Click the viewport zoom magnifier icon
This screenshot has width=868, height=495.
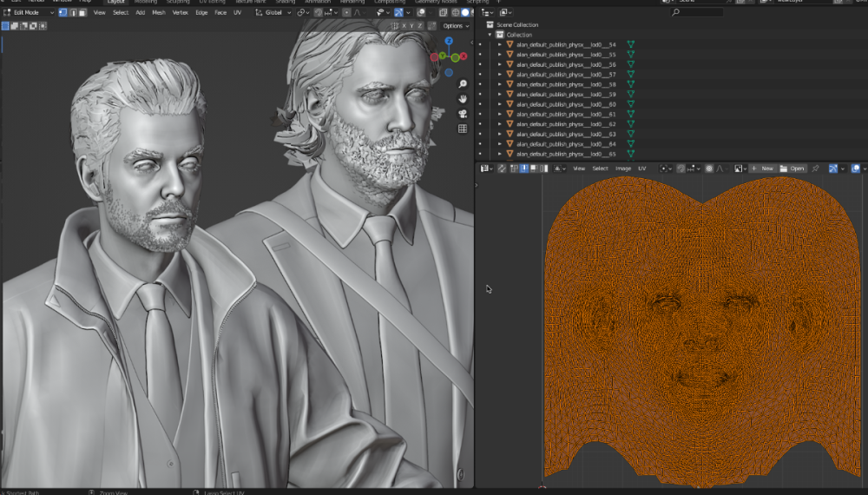coord(463,83)
